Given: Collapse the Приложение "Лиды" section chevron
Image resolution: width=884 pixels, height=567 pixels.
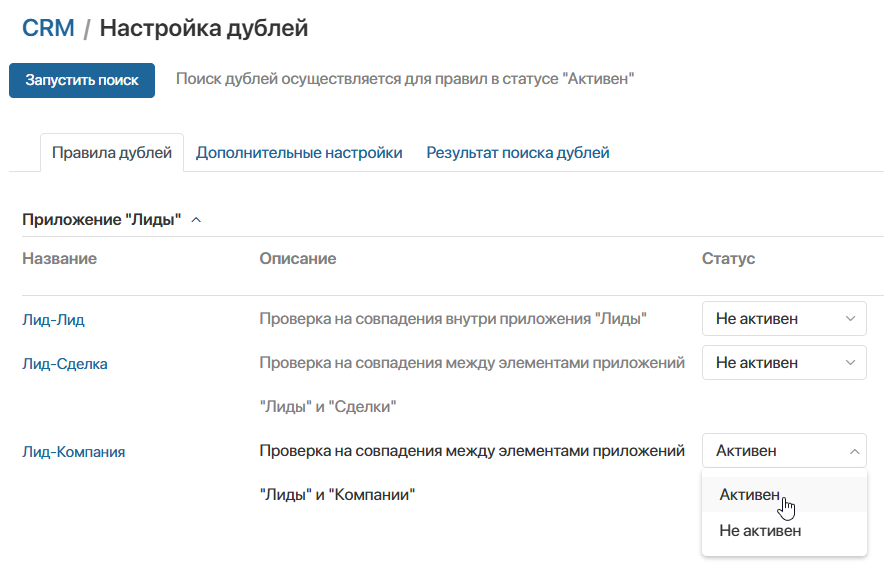Looking at the screenshot, I should point(196,220).
